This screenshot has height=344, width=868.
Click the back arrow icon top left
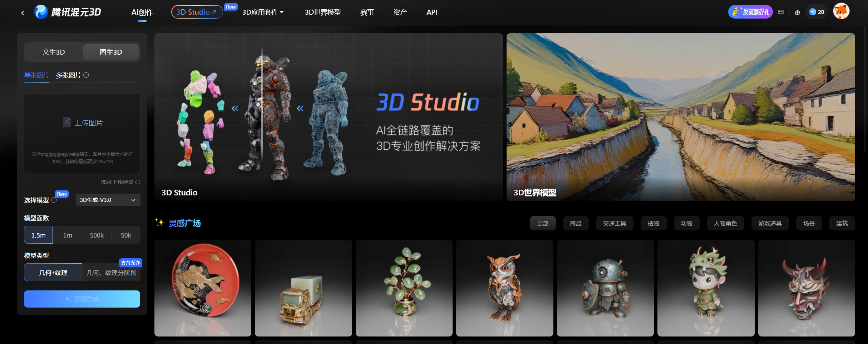(x=23, y=12)
